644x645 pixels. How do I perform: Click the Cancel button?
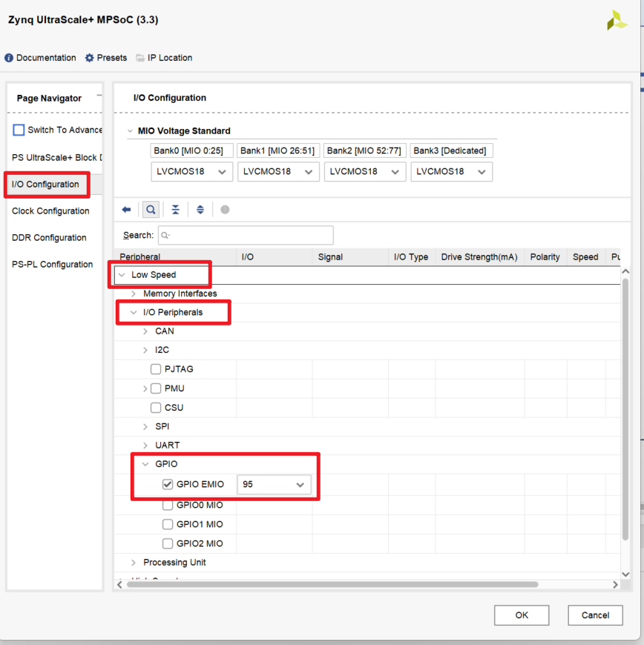click(596, 615)
